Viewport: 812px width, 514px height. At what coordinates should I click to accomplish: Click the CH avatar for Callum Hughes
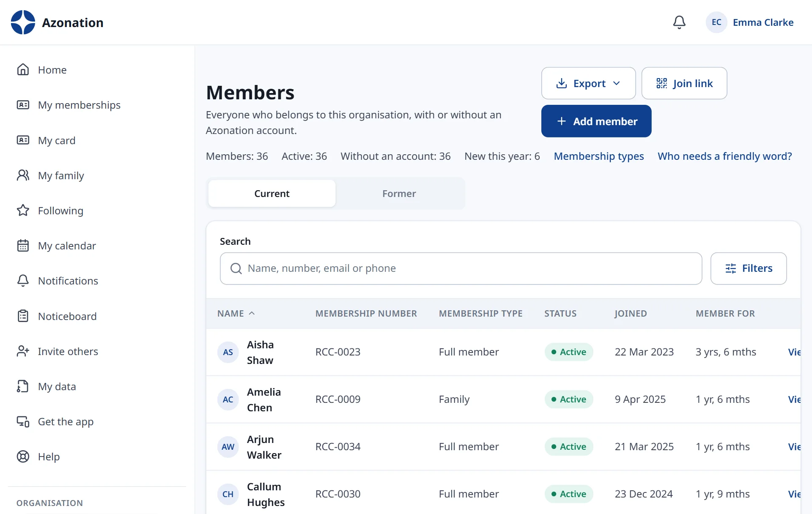(x=228, y=494)
